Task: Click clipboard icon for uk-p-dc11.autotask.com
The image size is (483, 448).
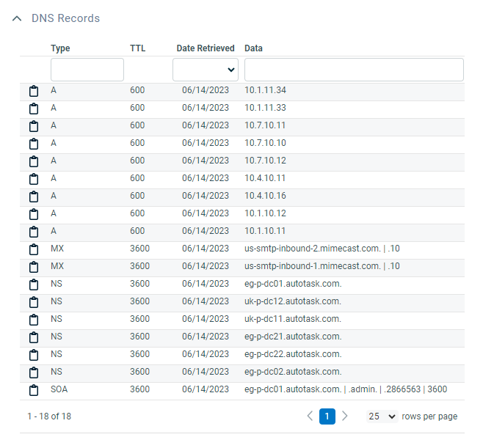Action: [33, 320]
